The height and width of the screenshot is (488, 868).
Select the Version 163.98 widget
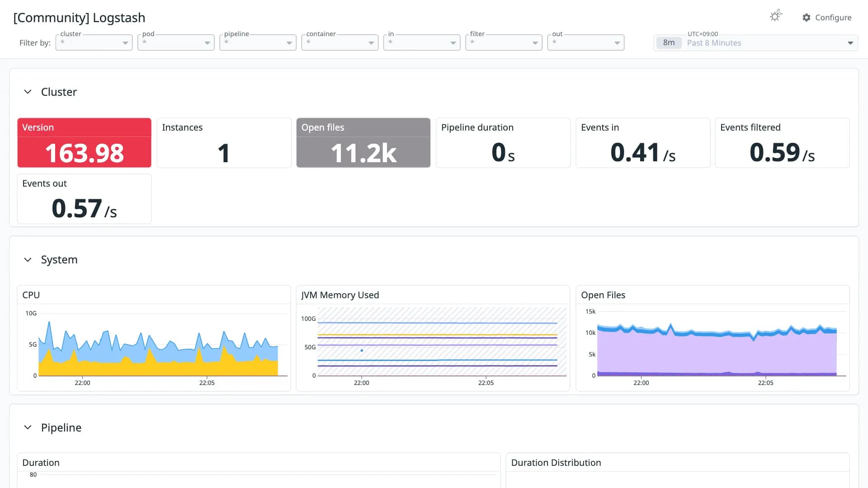84,143
